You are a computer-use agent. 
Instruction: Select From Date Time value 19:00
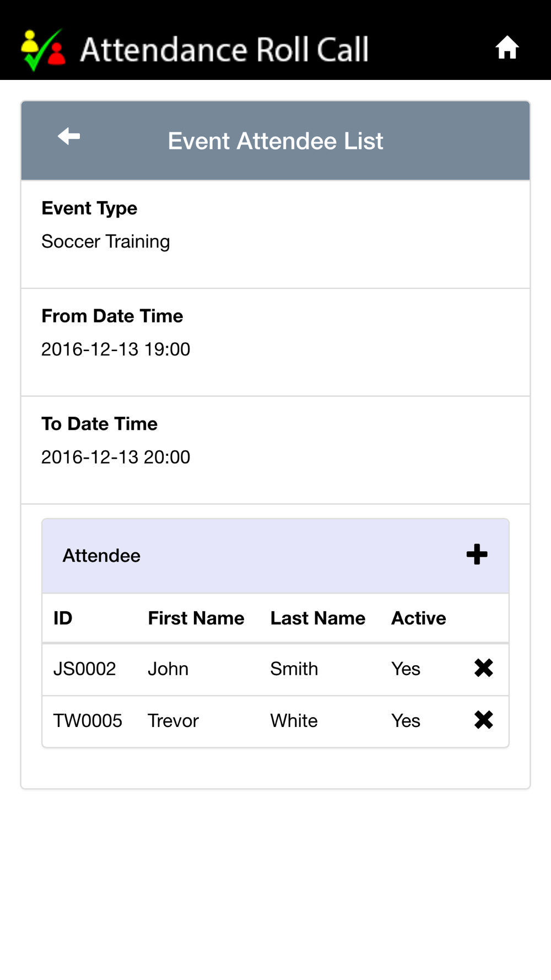point(116,349)
